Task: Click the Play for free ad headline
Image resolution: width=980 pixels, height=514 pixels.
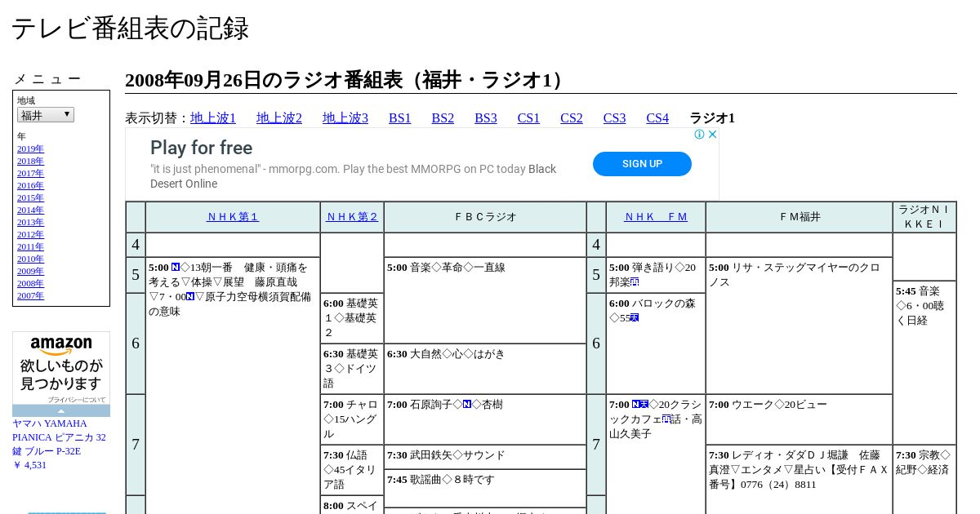Action: pyautogui.click(x=201, y=148)
